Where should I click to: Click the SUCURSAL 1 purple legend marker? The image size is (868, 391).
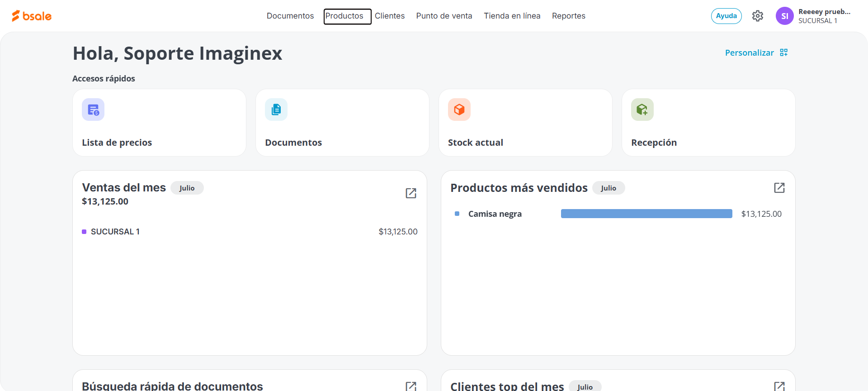[84, 232]
